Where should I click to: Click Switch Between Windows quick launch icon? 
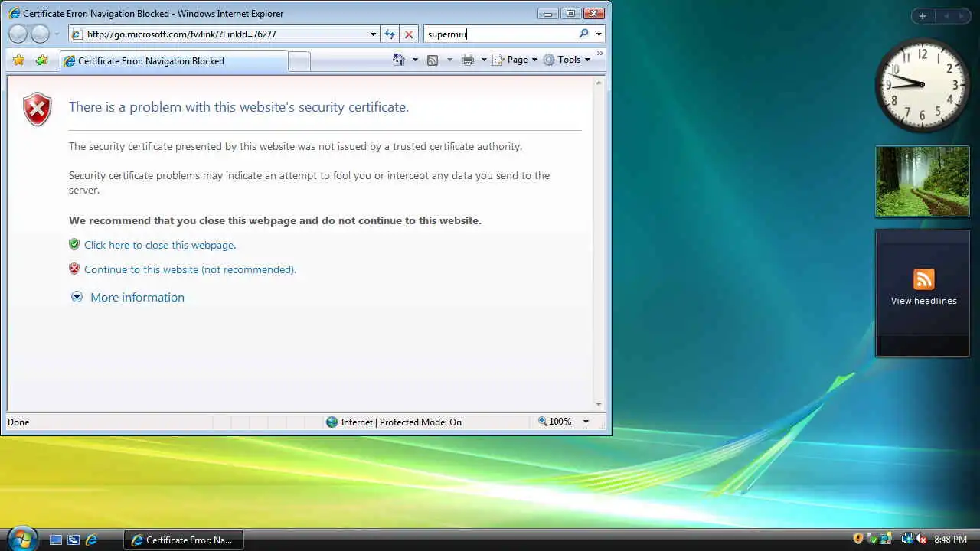(73, 540)
